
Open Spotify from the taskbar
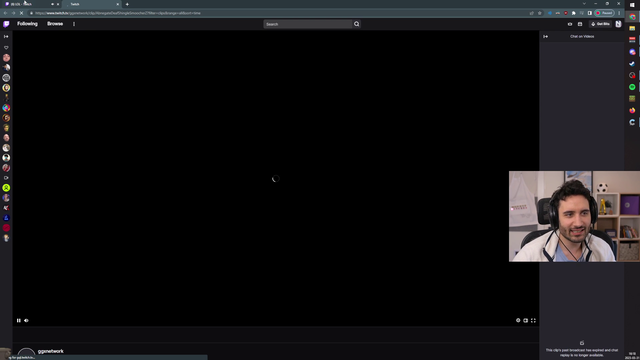[x=632, y=87]
